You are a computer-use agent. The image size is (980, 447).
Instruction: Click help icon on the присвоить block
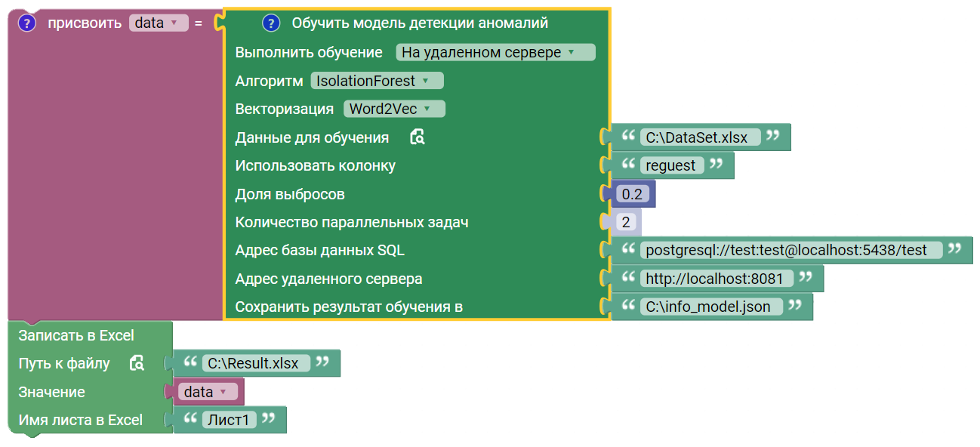click(26, 23)
